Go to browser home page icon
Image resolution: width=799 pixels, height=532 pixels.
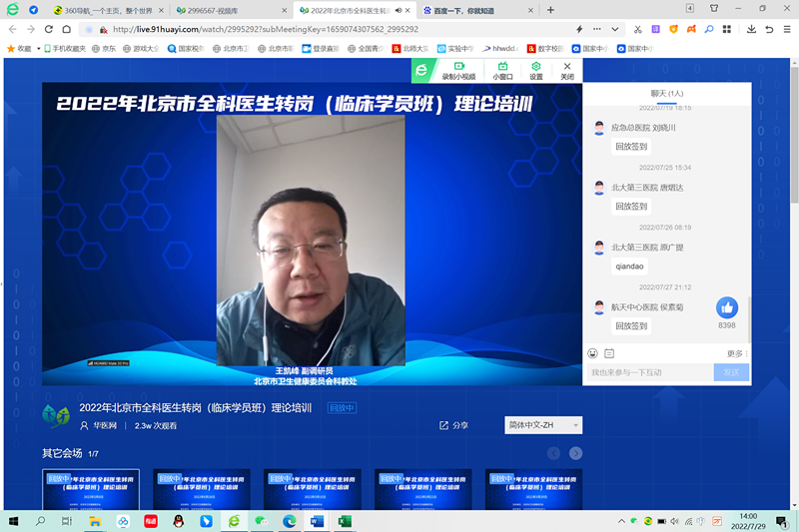tap(67, 29)
